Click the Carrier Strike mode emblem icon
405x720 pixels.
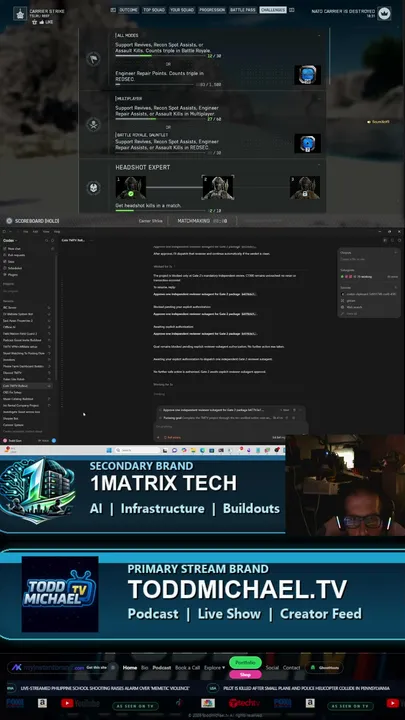tap(20, 14)
